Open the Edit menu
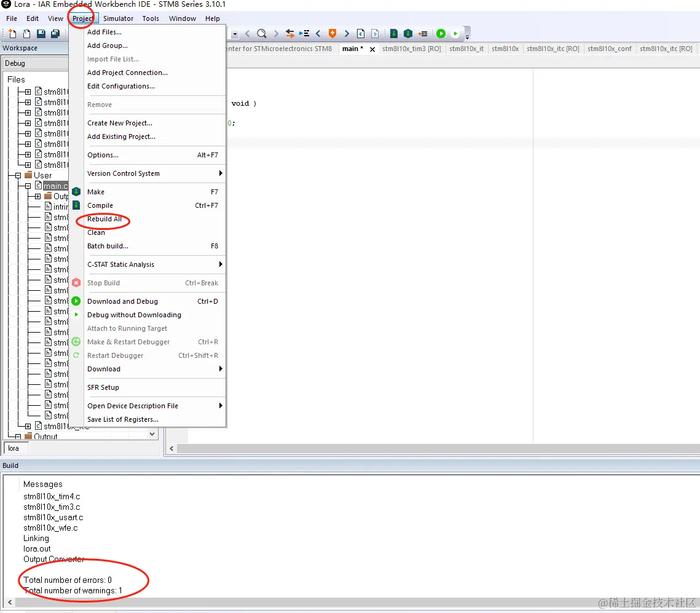The image size is (700, 613). coord(32,18)
